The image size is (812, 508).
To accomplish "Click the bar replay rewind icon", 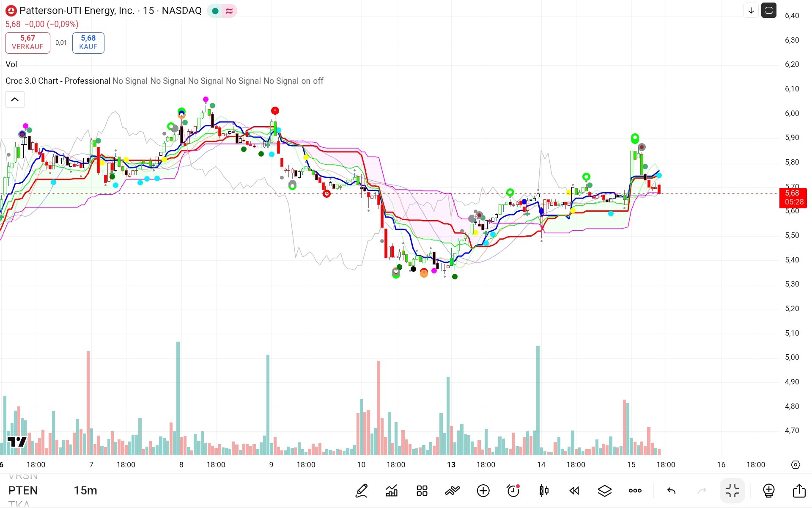I will click(574, 491).
